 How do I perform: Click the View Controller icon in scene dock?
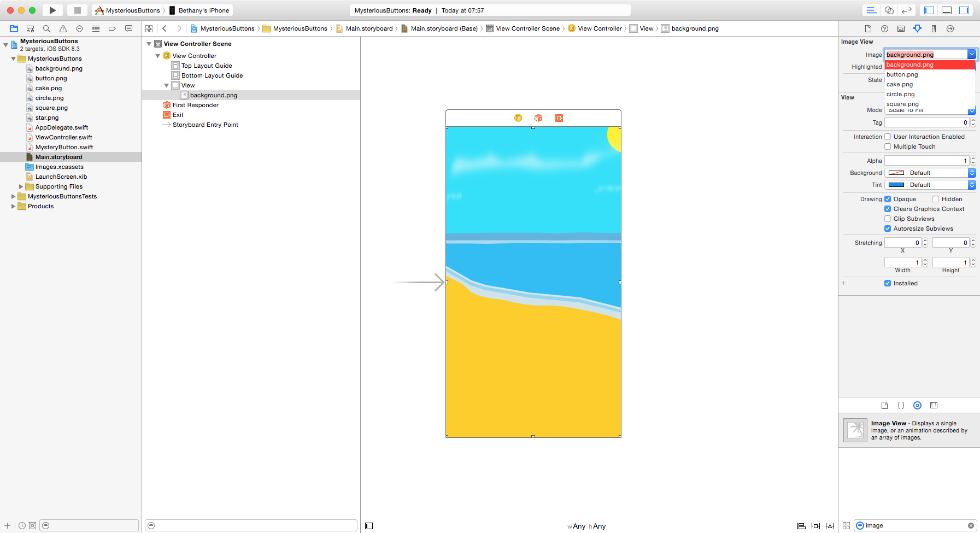518,118
